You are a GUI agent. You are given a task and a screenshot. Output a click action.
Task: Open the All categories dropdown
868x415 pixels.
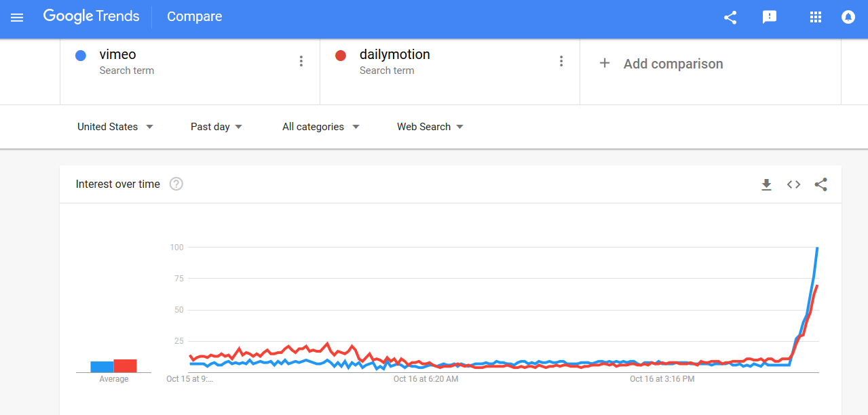tap(321, 127)
